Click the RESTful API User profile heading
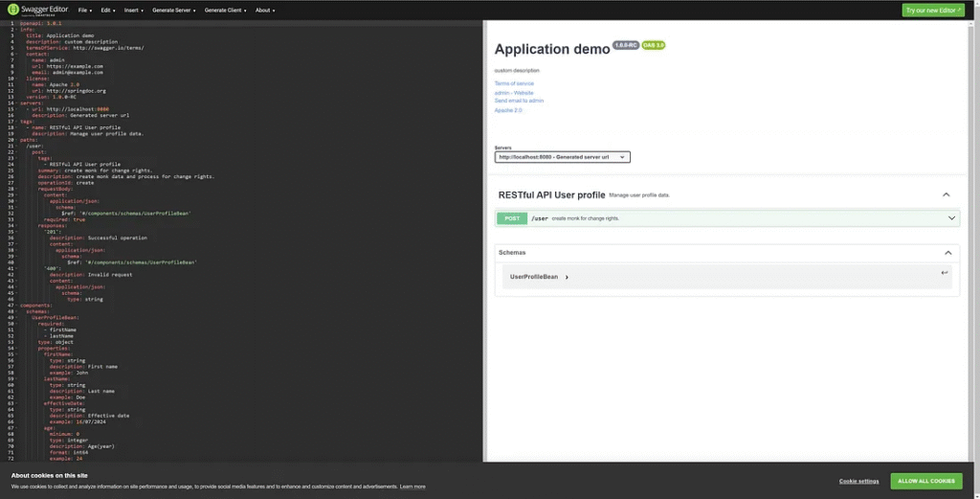This screenshot has width=980, height=499. pyautogui.click(x=551, y=195)
